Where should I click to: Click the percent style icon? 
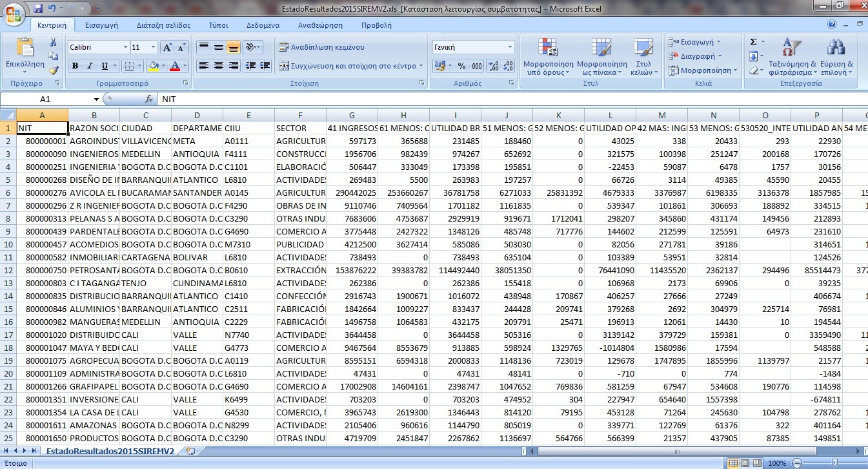point(461,66)
